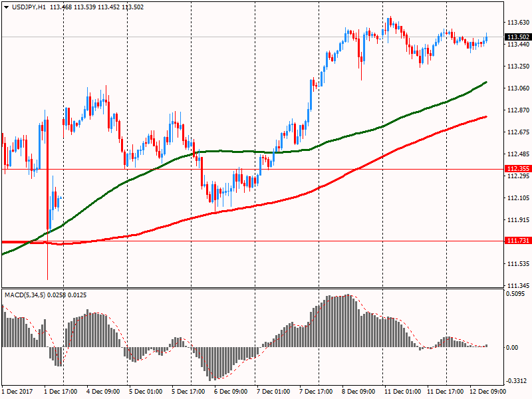Click the 11 Dec 01:00 time label
The height and width of the screenshot is (399, 532).
tap(403, 392)
